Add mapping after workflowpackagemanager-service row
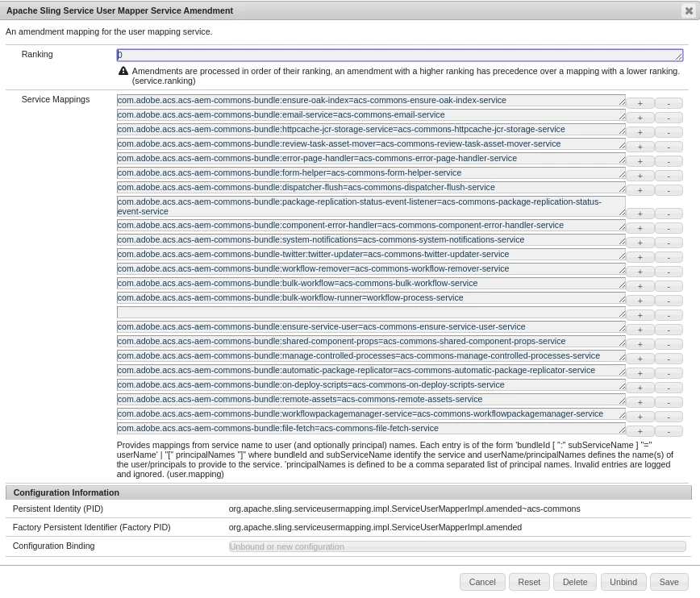Viewport: 700px width, 598px height. pos(640,417)
